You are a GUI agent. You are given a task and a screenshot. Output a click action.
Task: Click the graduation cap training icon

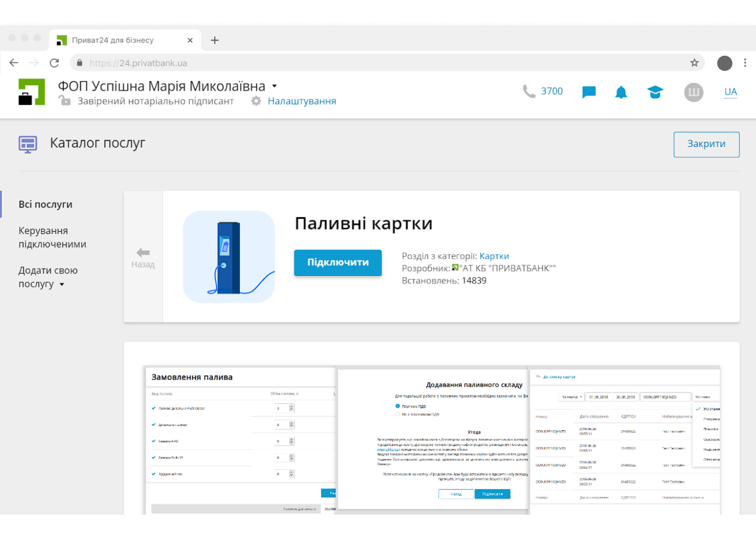click(655, 92)
